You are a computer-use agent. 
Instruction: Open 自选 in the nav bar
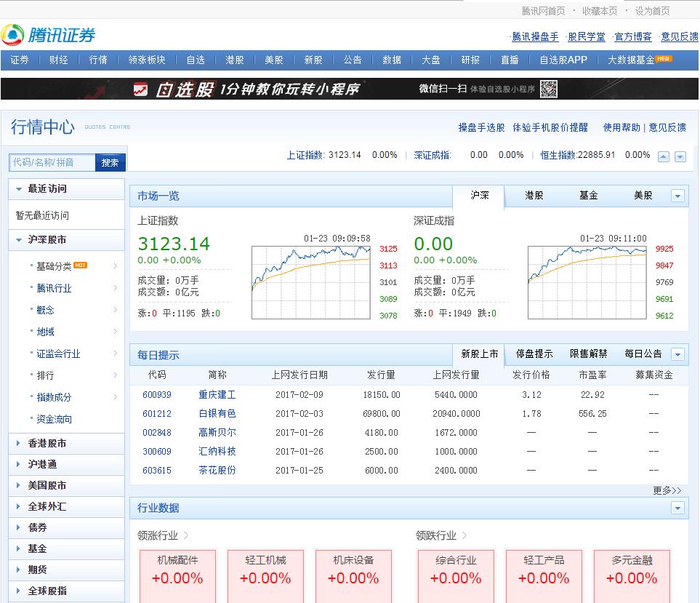(196, 60)
